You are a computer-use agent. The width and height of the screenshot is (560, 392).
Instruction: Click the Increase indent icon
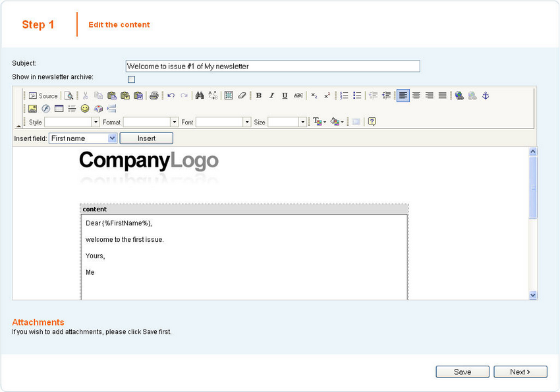(x=386, y=96)
